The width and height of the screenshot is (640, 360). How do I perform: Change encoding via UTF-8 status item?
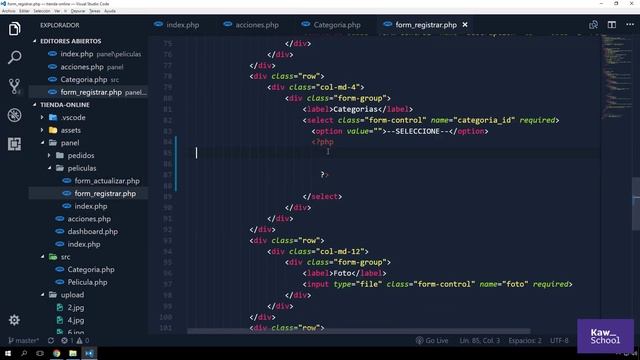(559, 340)
